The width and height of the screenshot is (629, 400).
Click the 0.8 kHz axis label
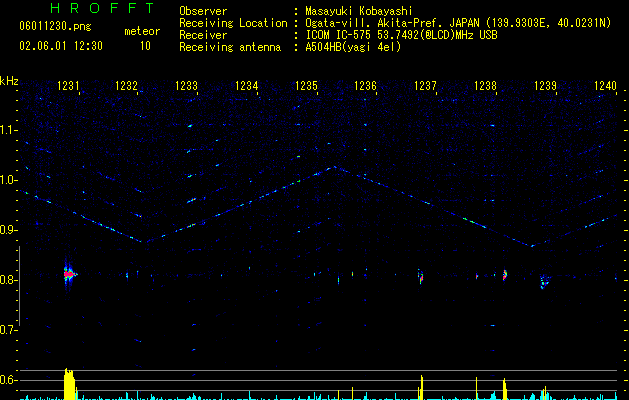8,280
